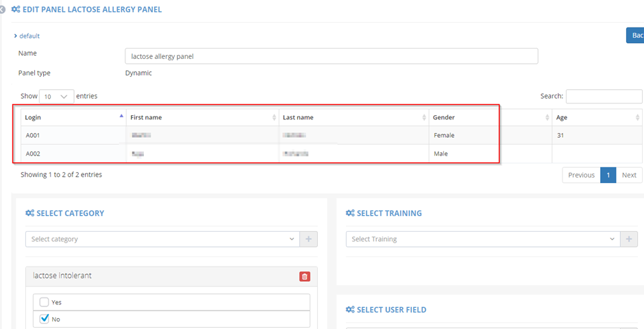The width and height of the screenshot is (644, 329).
Task: Sort table by Last name column
Action: pyautogui.click(x=424, y=118)
